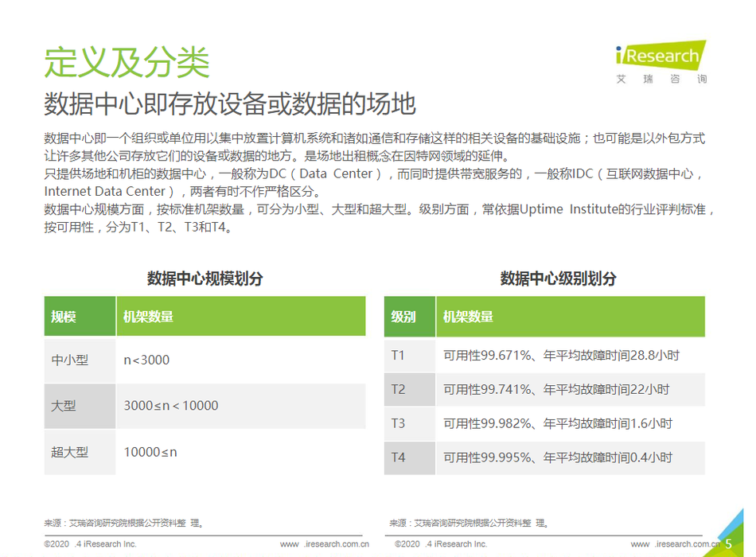Screen dimensions: 756x557
Task: Select the subtitle 数据中心即存放设备或数据的场地
Action: [x=230, y=104]
